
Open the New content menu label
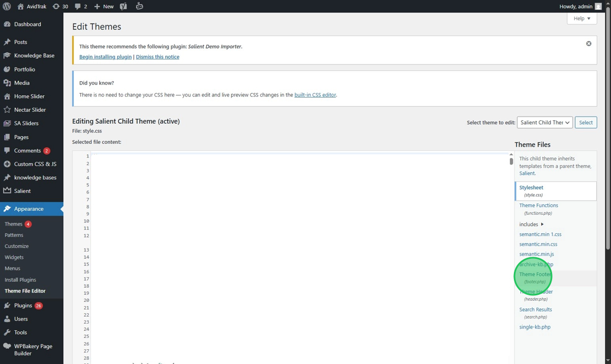click(x=109, y=7)
